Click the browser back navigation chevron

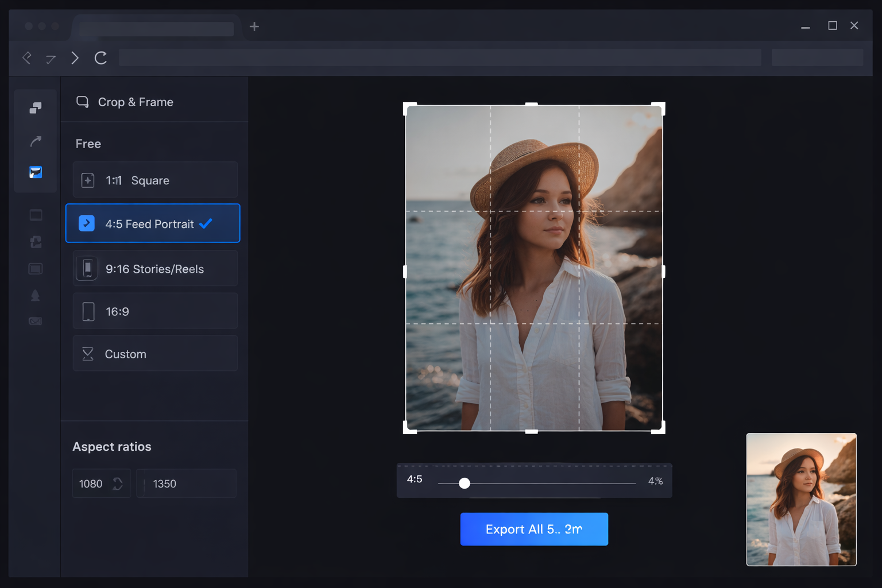(26, 57)
